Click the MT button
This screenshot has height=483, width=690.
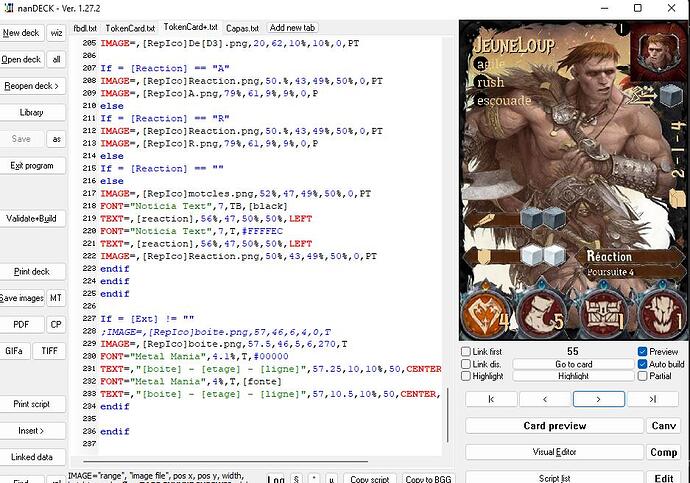point(56,298)
